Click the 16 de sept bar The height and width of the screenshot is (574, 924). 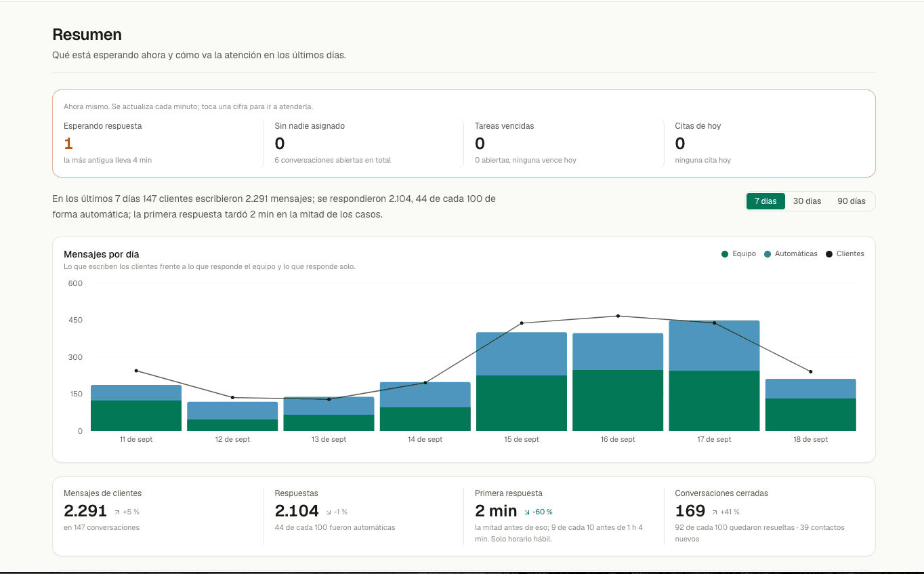618,382
